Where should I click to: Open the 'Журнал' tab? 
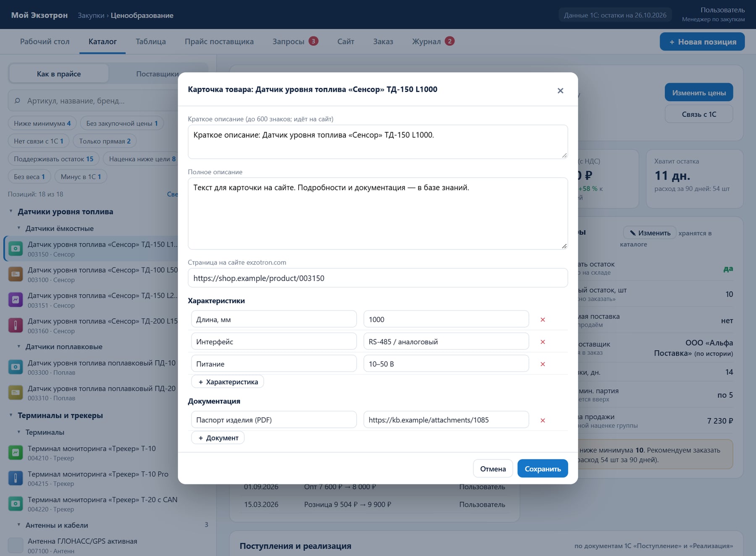tap(433, 42)
